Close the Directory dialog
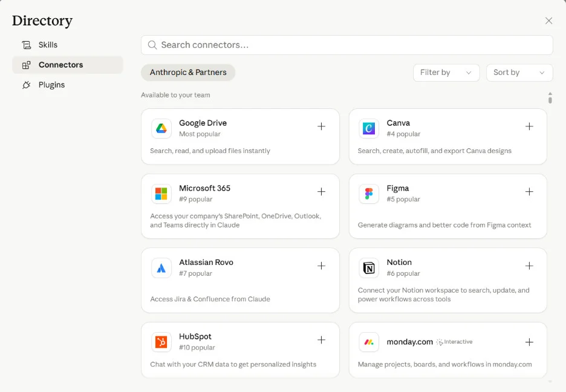Image resolution: width=566 pixels, height=392 pixels. [548, 21]
